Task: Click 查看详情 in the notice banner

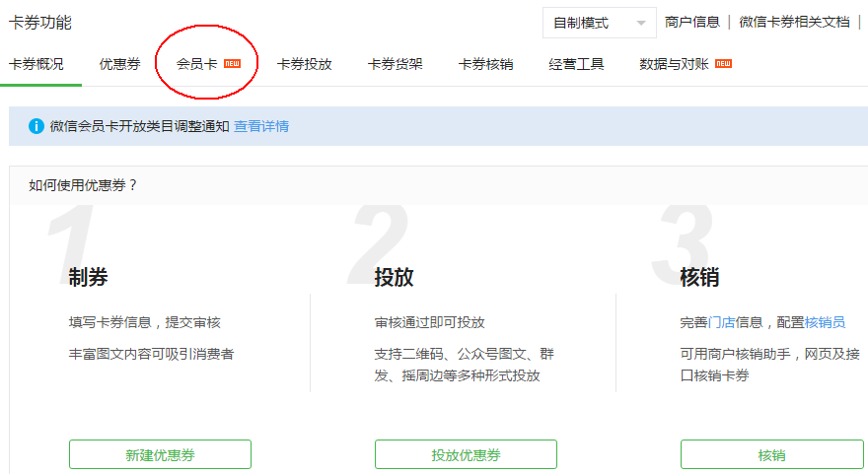Action: coord(261,126)
